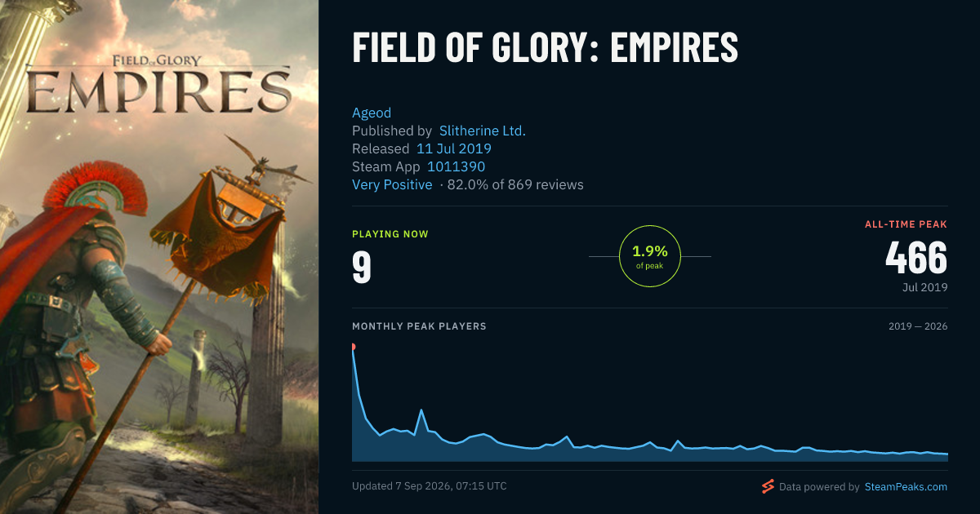Click the 11 Jul 2019 release date

click(454, 148)
